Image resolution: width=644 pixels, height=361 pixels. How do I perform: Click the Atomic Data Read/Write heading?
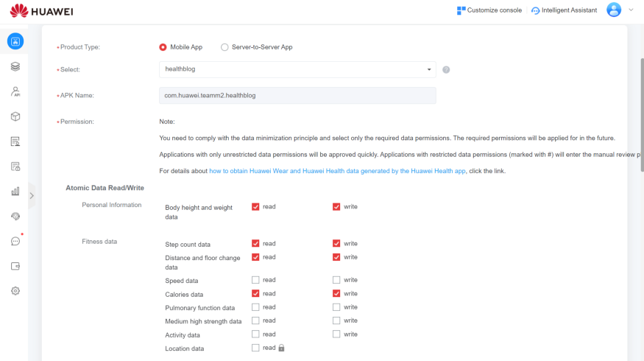click(x=105, y=188)
